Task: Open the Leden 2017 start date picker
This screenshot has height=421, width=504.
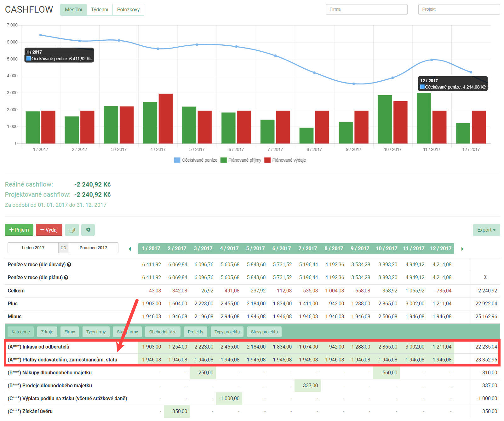Action: (33, 248)
